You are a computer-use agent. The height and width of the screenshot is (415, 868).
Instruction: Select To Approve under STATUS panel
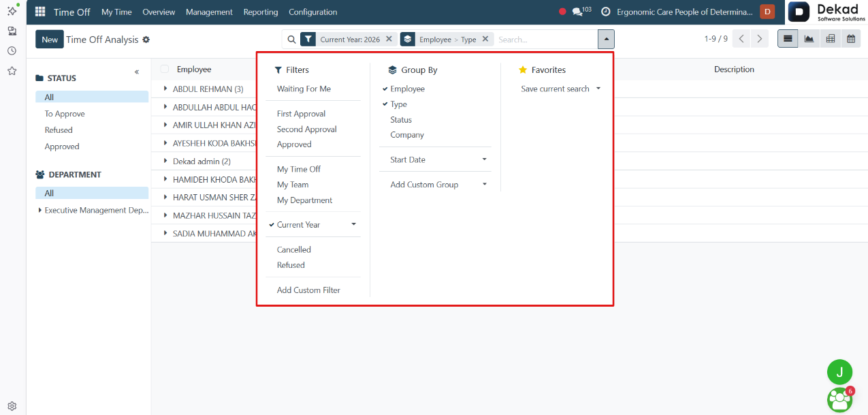coord(65,114)
